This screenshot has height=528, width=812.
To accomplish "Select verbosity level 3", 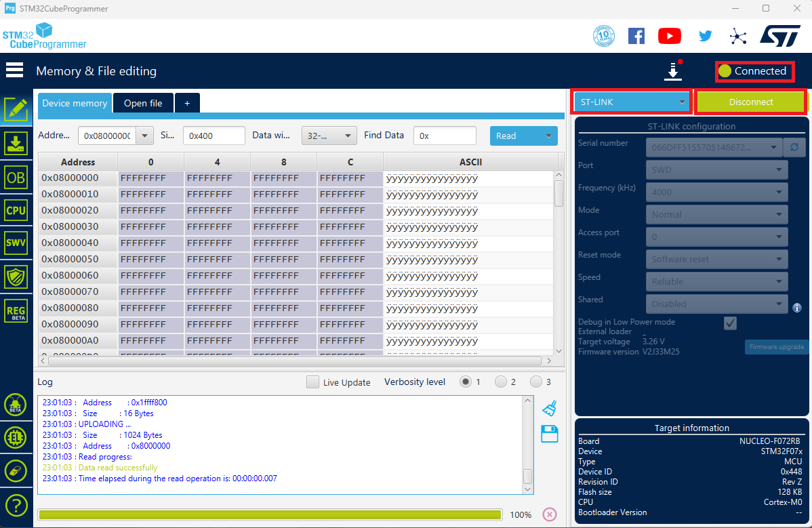I will [536, 382].
